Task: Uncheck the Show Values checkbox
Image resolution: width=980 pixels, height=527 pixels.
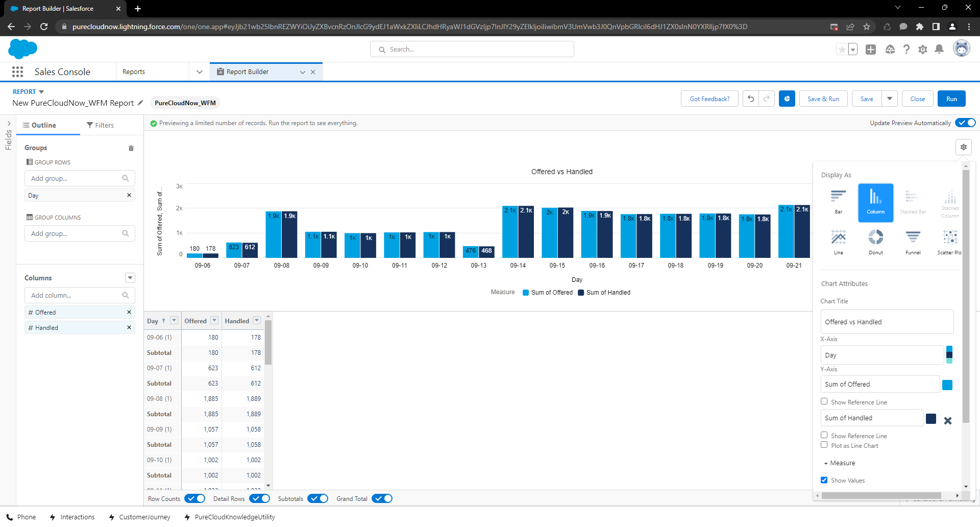Action: [824, 480]
